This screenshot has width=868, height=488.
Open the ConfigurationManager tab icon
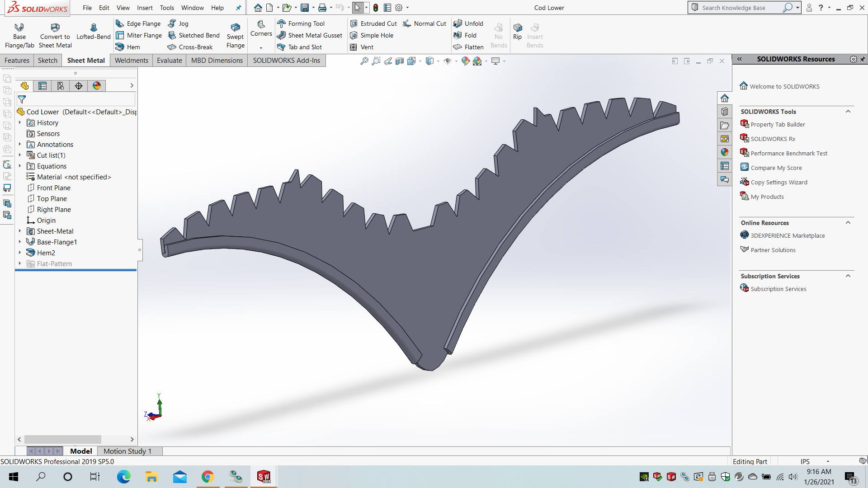click(x=61, y=86)
